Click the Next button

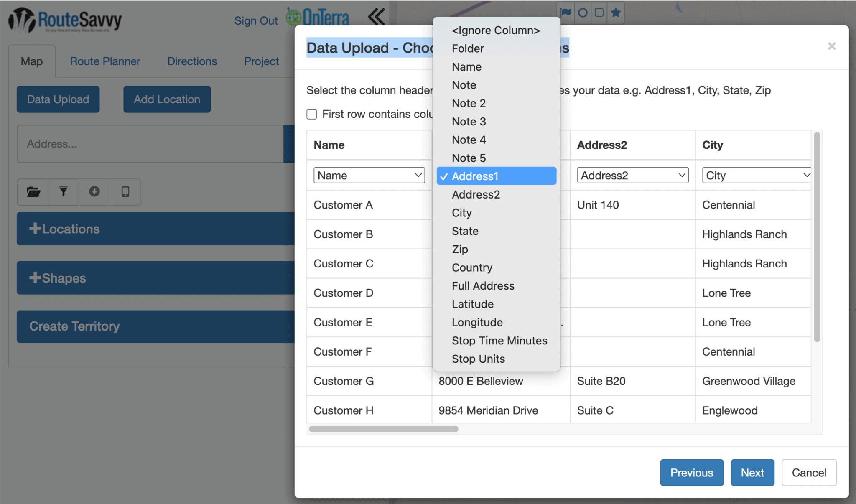(752, 473)
